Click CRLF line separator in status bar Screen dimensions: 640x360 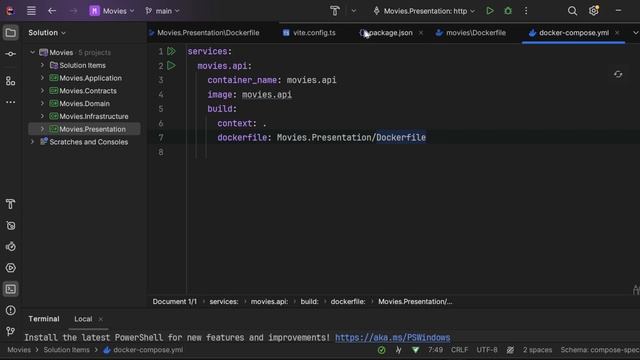459,350
